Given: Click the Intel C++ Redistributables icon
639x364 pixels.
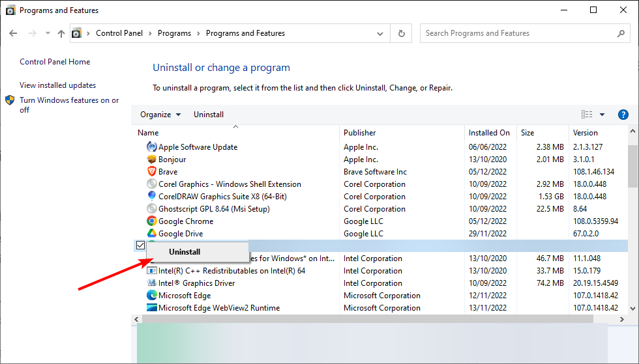Looking at the screenshot, I should [151, 270].
